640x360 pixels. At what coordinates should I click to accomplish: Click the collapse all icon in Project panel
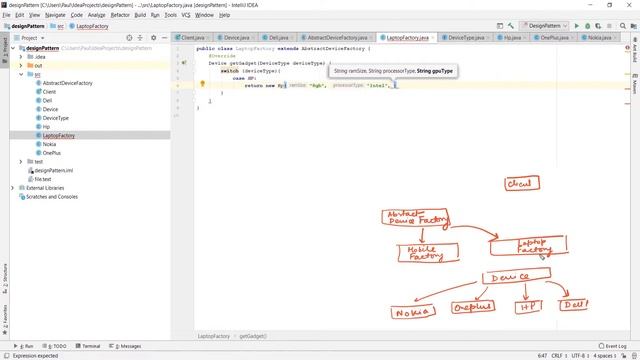click(140, 38)
